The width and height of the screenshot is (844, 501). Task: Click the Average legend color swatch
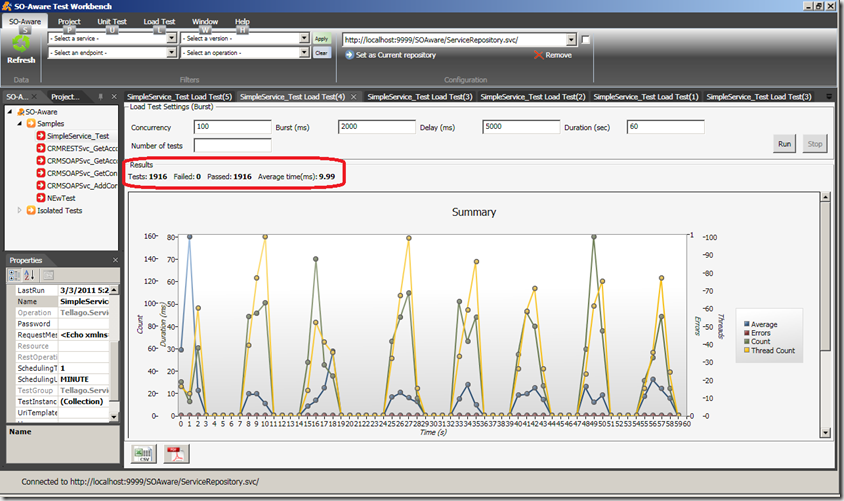(747, 324)
